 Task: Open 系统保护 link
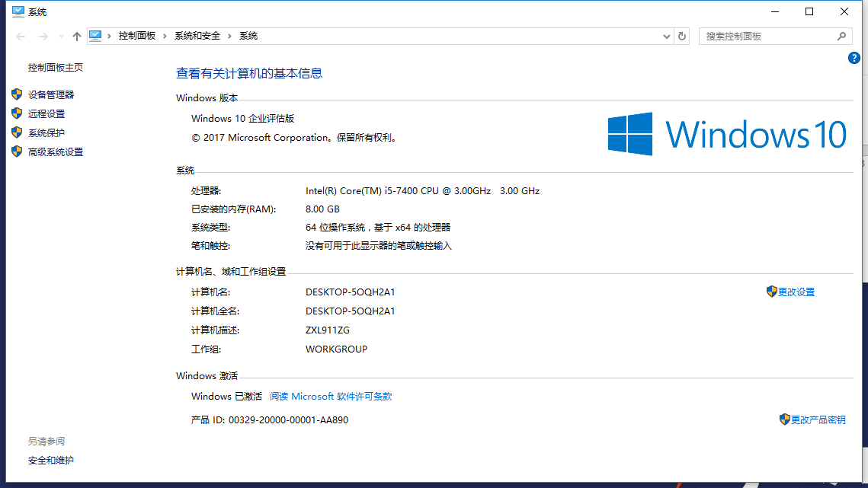pyautogui.click(x=46, y=132)
